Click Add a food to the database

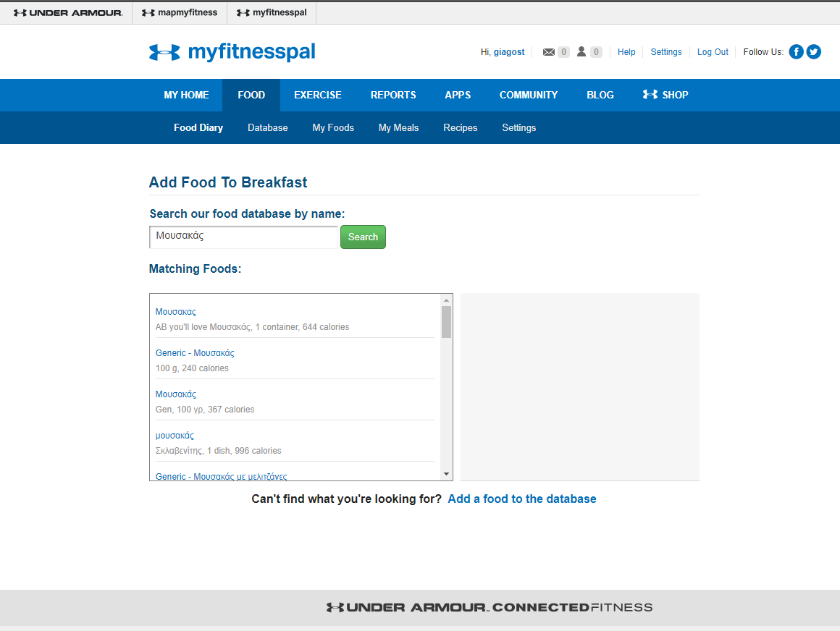pos(522,499)
